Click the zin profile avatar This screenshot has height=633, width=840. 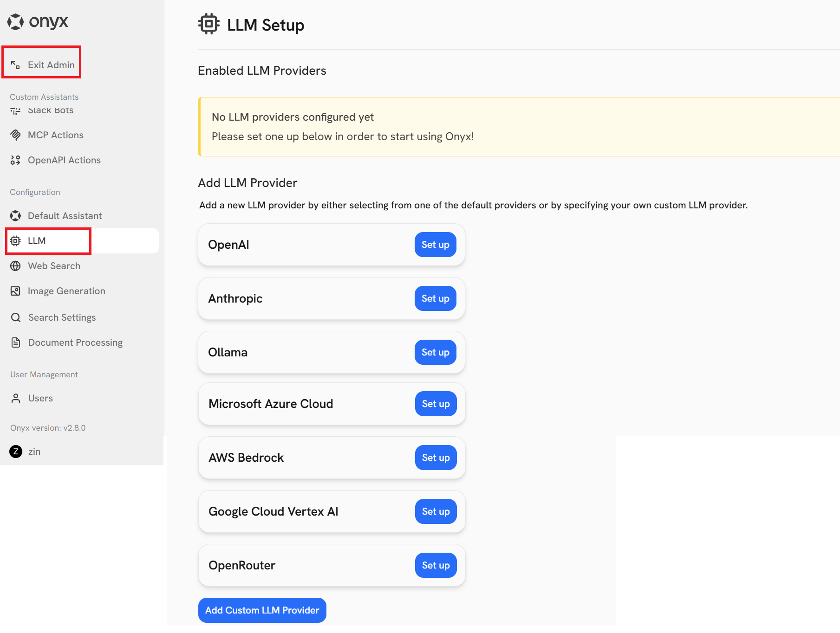pyautogui.click(x=15, y=451)
